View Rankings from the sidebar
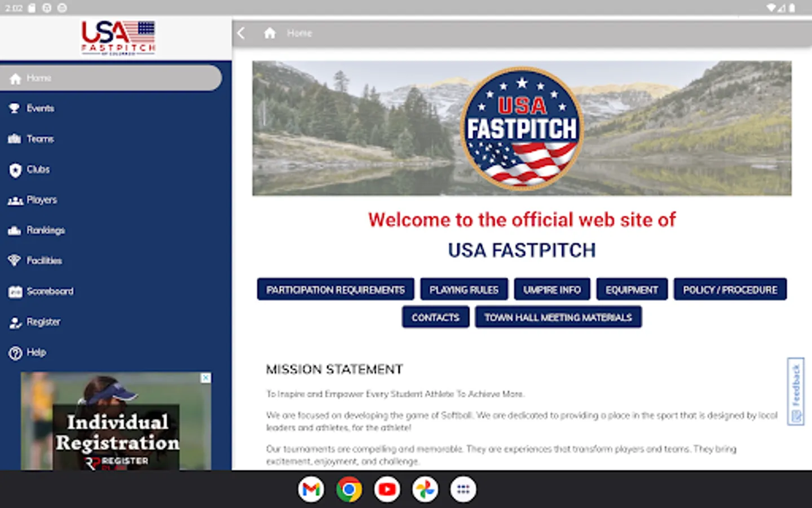Viewport: 812px width, 508px height. point(46,230)
